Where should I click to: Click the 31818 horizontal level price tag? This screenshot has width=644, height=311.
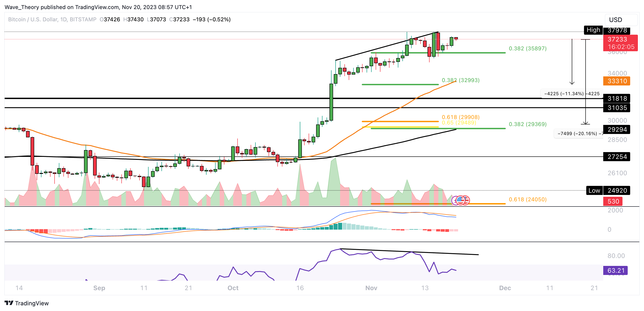click(617, 98)
